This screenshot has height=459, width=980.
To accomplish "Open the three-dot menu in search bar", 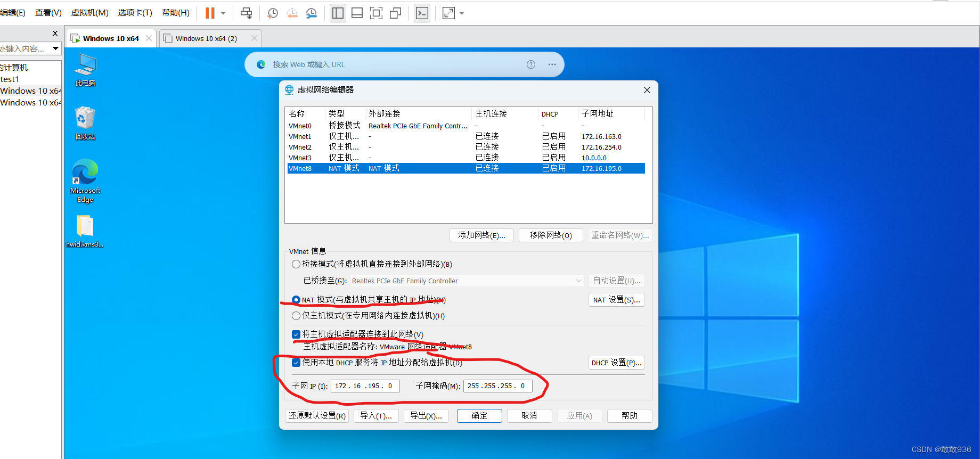I will (x=552, y=64).
